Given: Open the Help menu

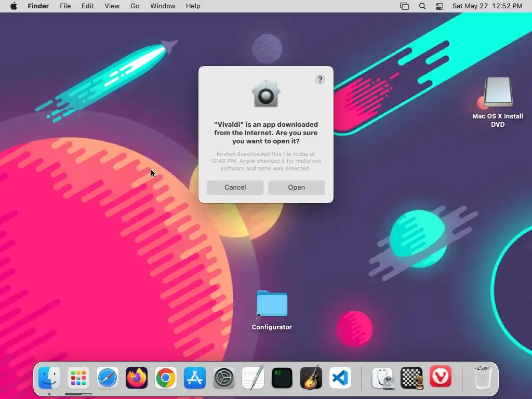Looking at the screenshot, I should [193, 6].
